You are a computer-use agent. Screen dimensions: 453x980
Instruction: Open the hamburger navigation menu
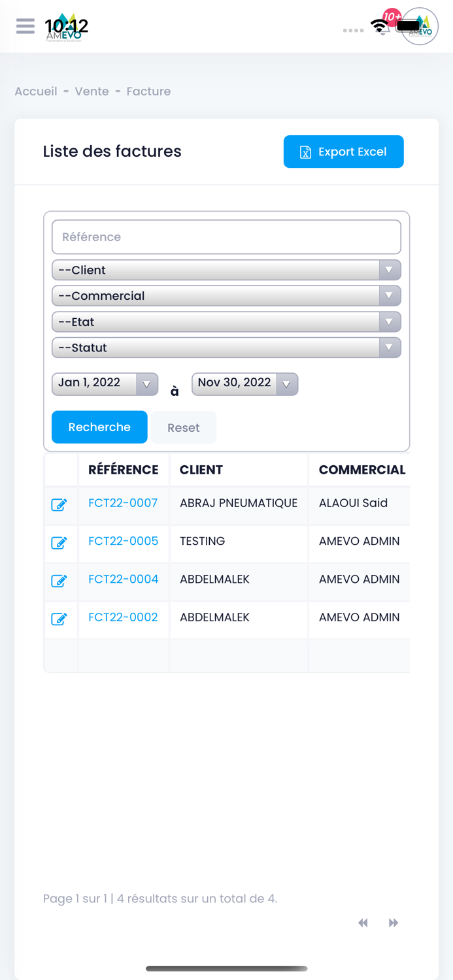point(25,26)
